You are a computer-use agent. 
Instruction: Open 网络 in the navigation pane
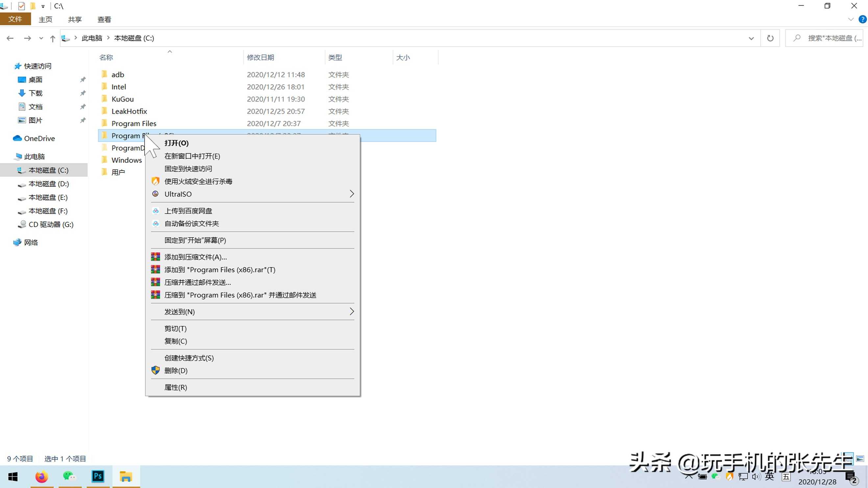point(31,243)
